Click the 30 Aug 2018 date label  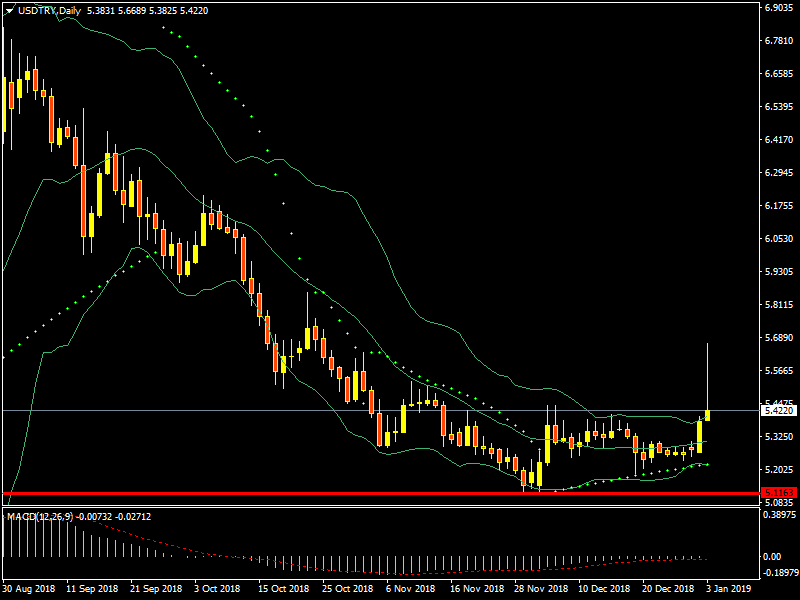click(28, 589)
